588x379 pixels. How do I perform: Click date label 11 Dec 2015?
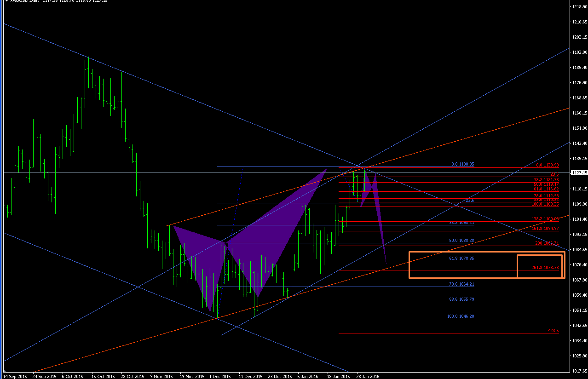[x=250, y=376]
